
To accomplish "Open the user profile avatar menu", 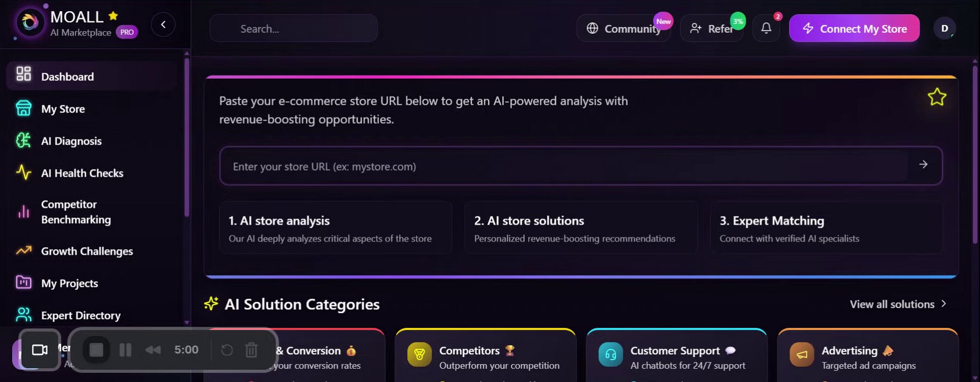I will pos(944,29).
